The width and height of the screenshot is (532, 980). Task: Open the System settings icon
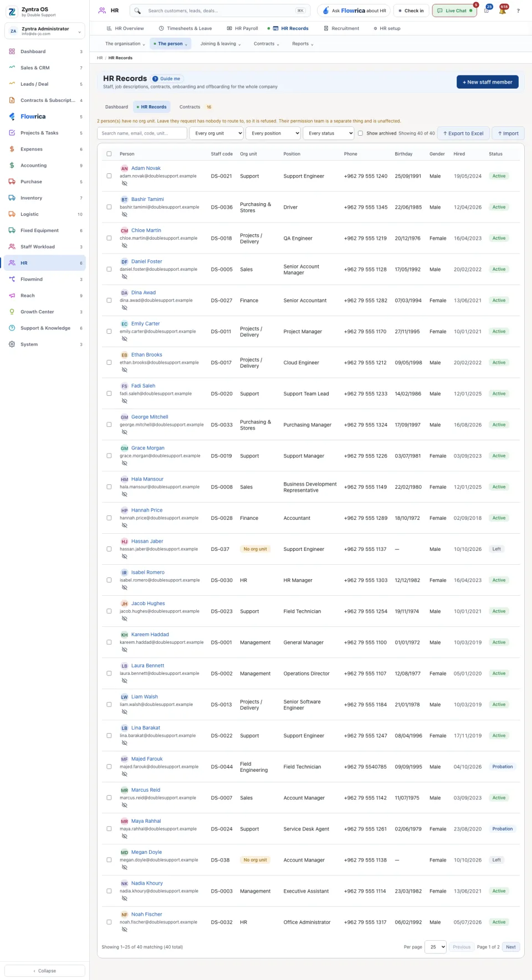click(12, 344)
